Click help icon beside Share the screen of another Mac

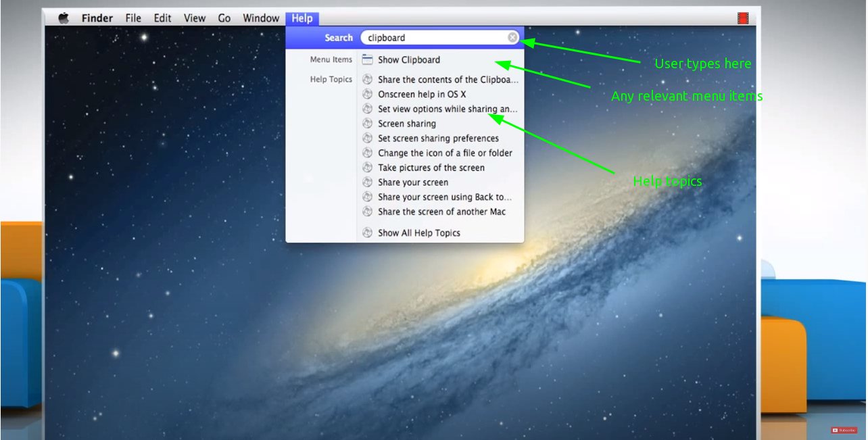click(368, 211)
